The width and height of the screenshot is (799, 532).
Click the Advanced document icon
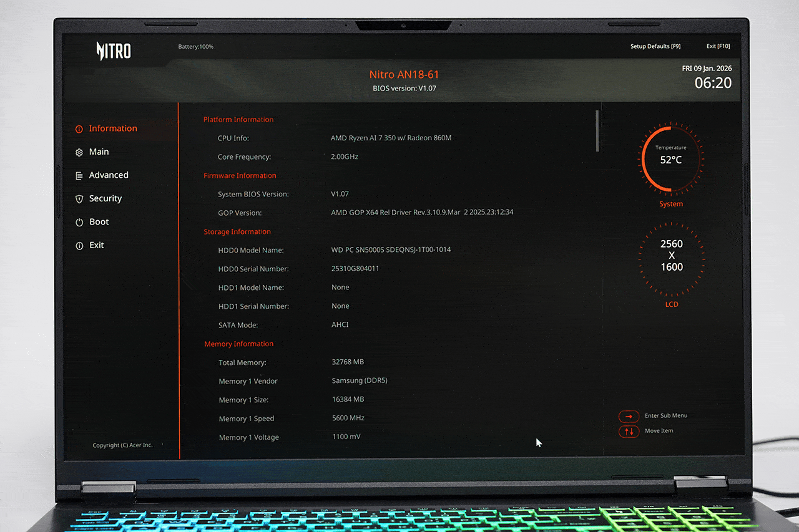pyautogui.click(x=79, y=175)
